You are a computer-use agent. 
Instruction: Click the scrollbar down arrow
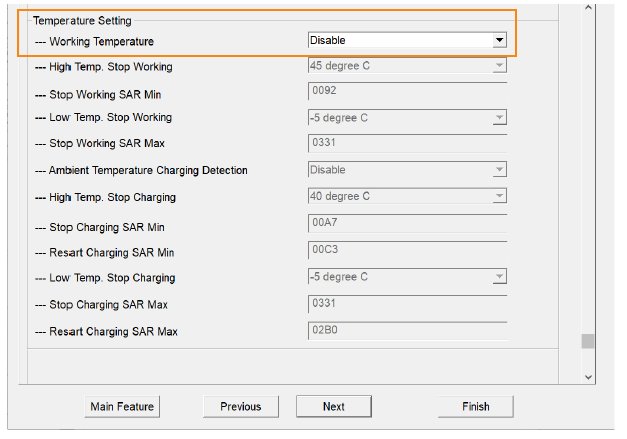coord(588,376)
